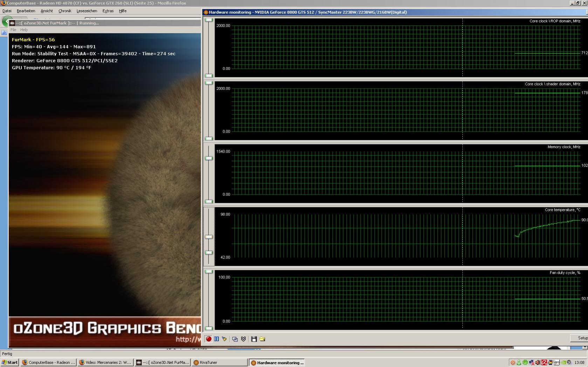
Task: Click the Core clock \ ROP domain graph label
Action: point(555,21)
